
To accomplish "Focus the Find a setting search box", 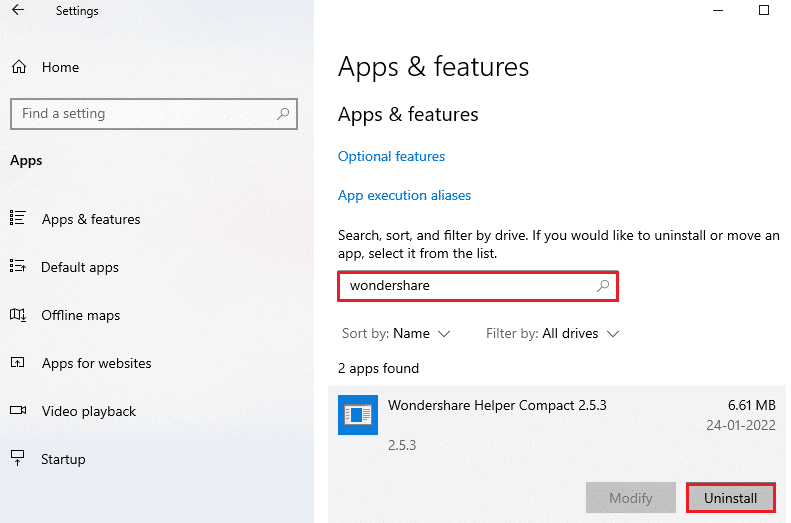I will tap(153, 113).
